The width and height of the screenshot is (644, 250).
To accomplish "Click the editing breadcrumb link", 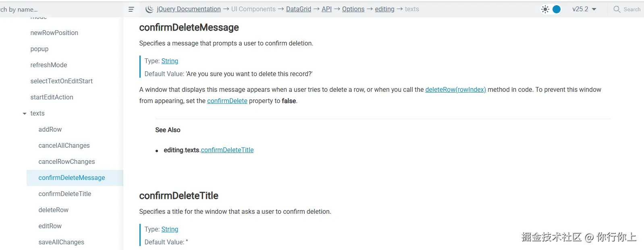I will click(x=384, y=9).
